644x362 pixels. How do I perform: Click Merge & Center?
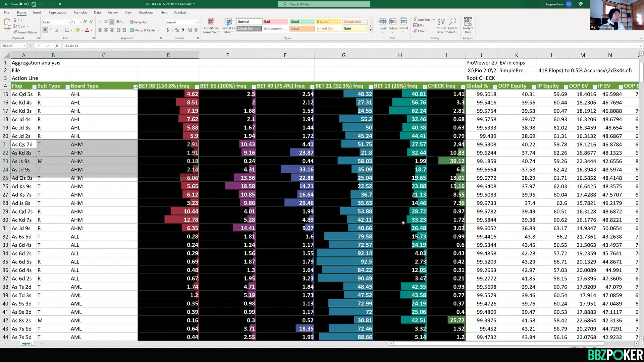point(144,30)
